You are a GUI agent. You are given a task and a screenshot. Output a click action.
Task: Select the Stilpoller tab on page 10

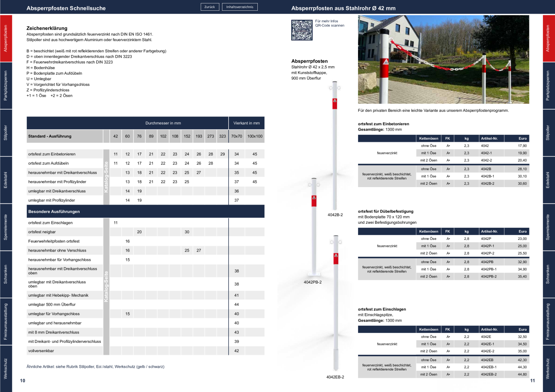tap(6, 132)
